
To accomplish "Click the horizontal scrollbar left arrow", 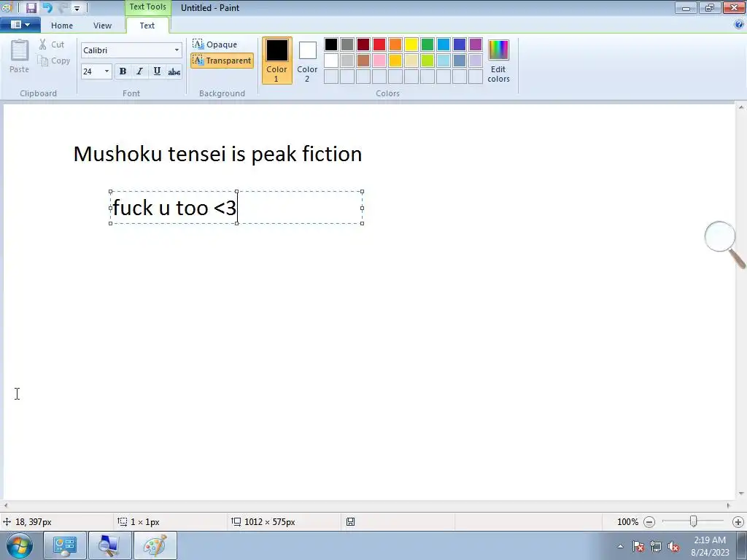I will point(6,505).
